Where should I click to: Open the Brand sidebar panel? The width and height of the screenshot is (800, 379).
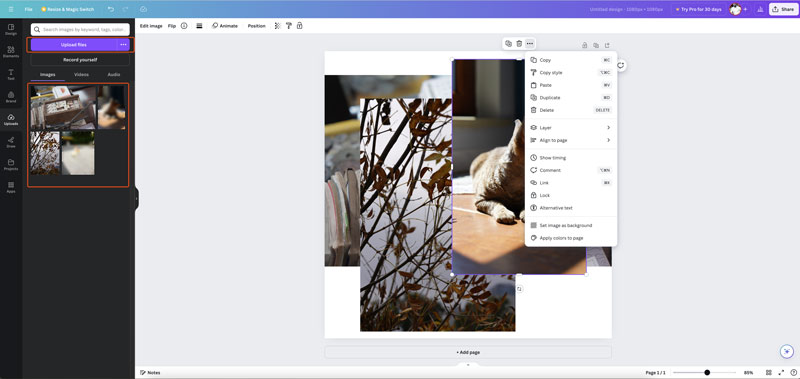click(x=11, y=97)
